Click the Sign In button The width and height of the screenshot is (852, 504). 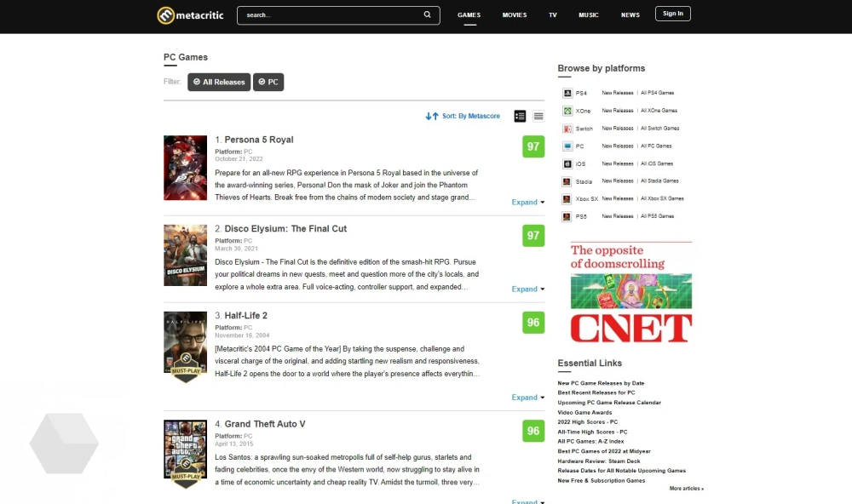pos(672,14)
